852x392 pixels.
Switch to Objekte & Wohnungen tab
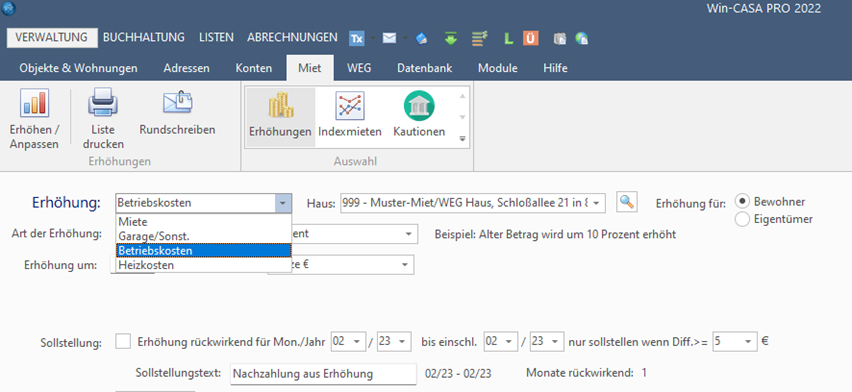(x=78, y=68)
